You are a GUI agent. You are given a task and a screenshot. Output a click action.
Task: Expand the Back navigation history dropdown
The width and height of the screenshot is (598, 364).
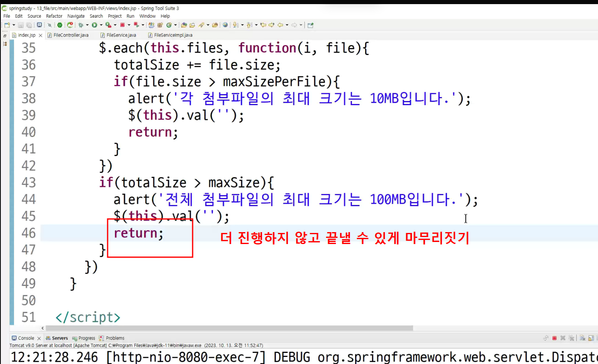pos(287,25)
